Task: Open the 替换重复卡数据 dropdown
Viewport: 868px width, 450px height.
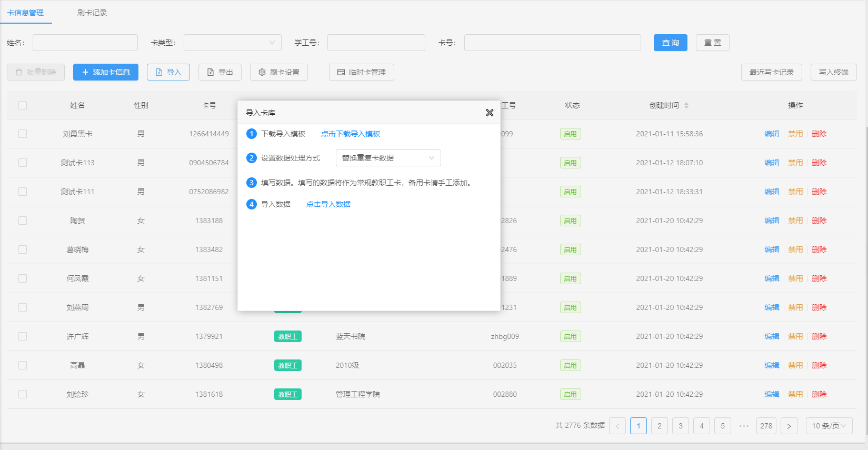Action: [x=388, y=158]
